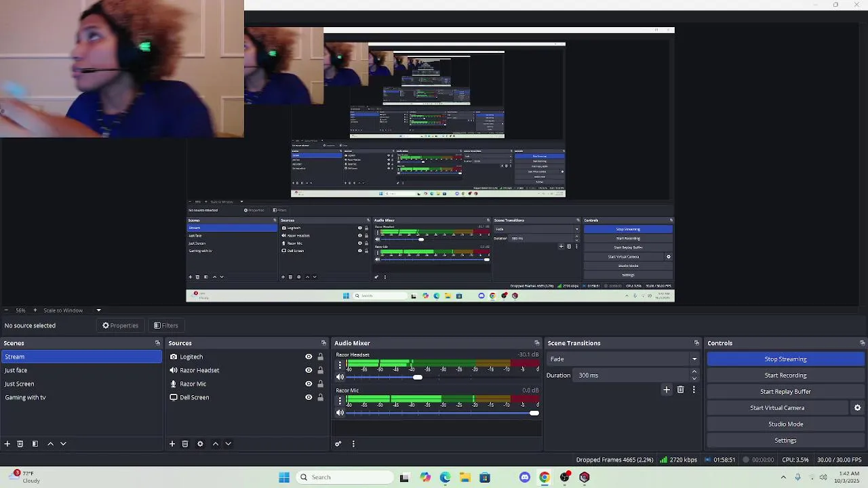Move scene down with arrow in Scenes panel

[x=63, y=444]
